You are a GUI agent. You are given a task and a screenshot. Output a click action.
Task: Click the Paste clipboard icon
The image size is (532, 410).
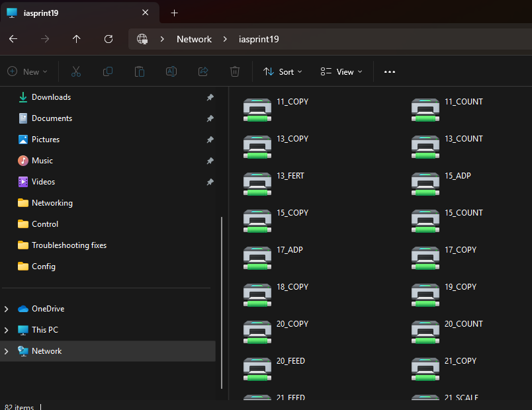click(x=140, y=71)
